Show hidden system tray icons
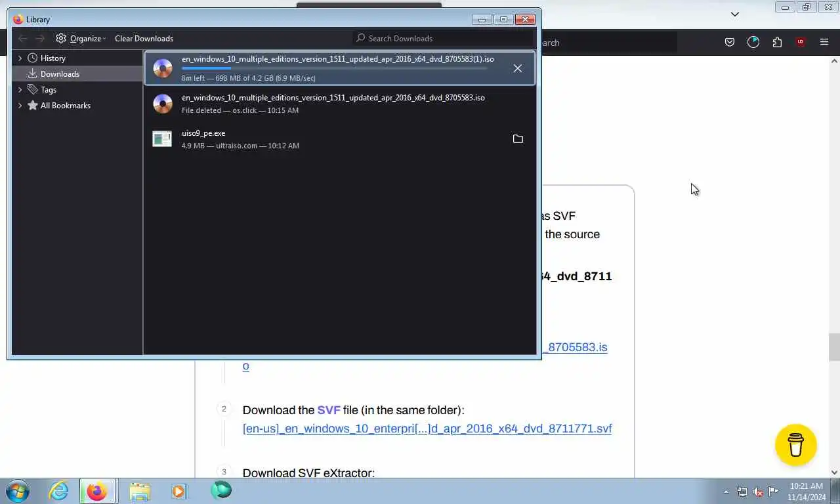 click(726, 492)
